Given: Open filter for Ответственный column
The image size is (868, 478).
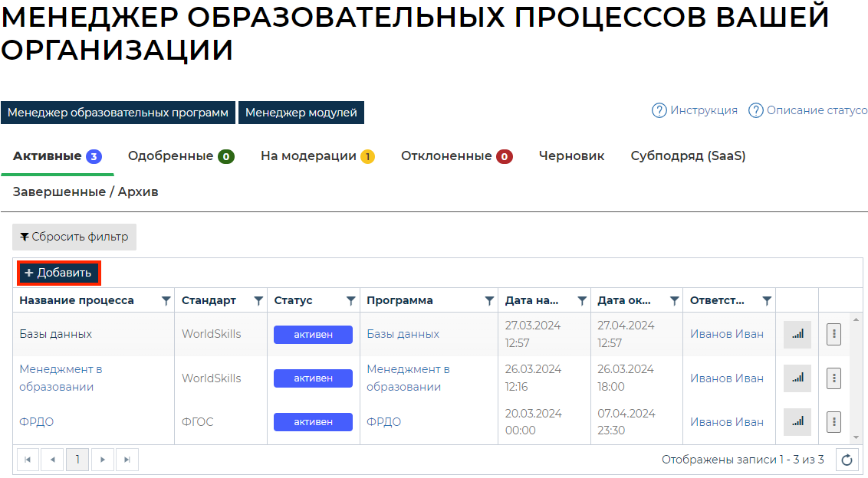Looking at the screenshot, I should 767,301.
